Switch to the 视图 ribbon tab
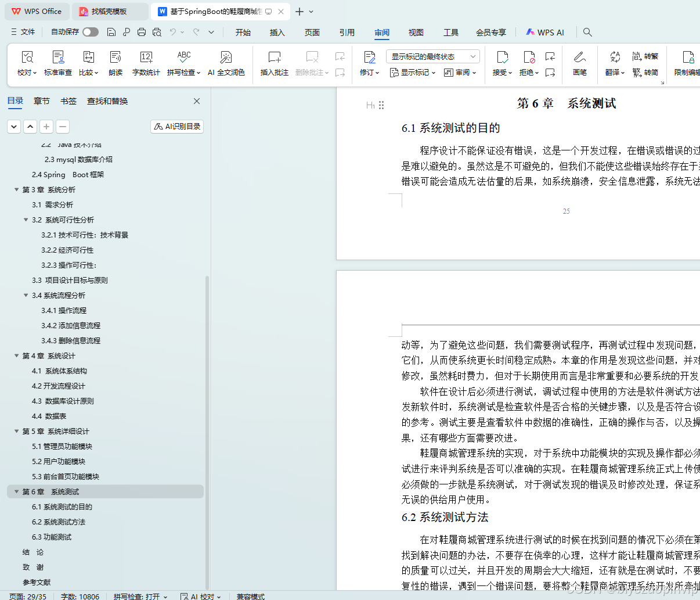 coord(416,33)
